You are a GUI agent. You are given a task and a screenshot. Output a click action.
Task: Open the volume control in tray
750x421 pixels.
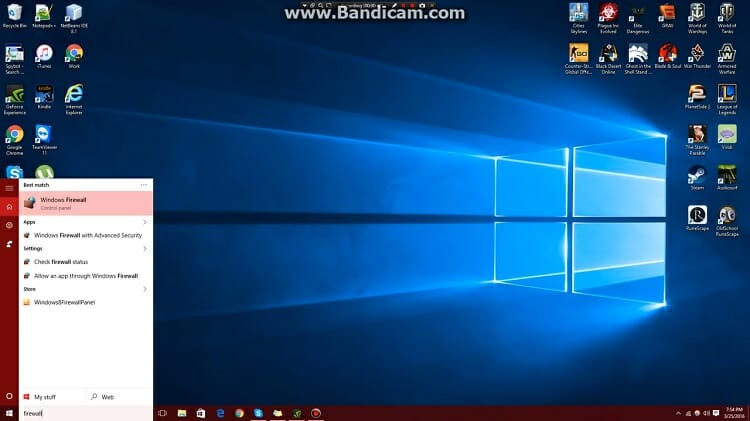pyautogui.click(x=706, y=413)
